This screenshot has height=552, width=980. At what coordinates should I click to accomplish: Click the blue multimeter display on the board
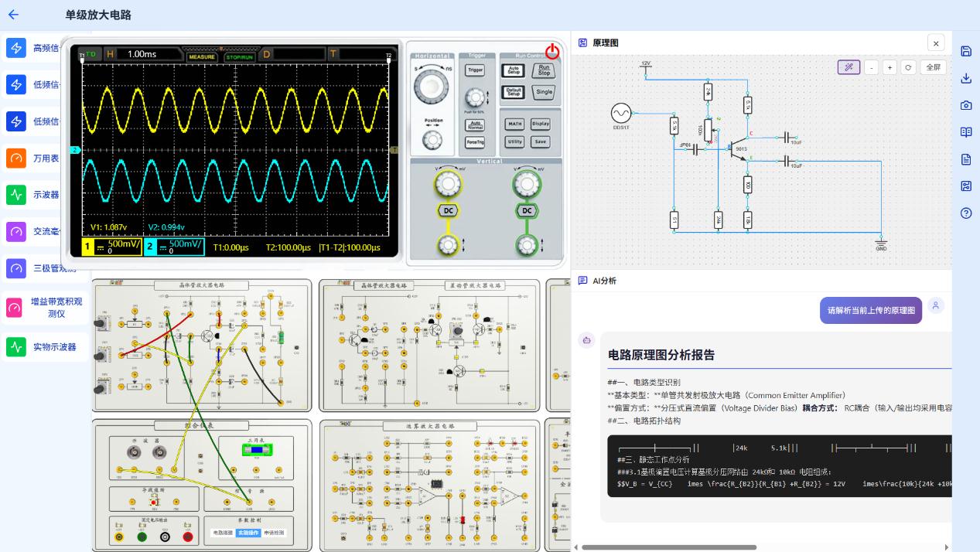(x=258, y=451)
